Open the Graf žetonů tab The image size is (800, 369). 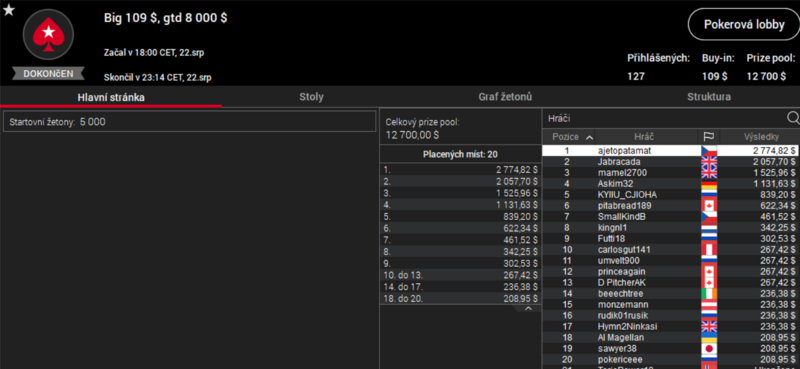click(505, 97)
